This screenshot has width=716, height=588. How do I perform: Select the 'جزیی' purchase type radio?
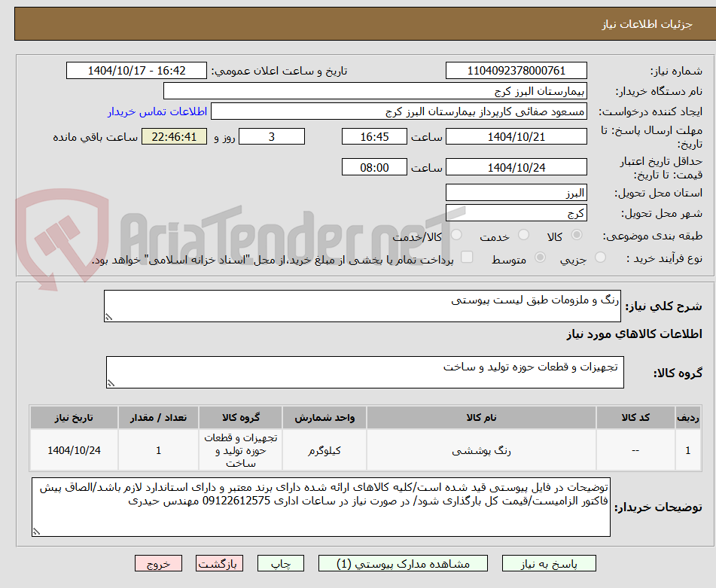(x=601, y=257)
